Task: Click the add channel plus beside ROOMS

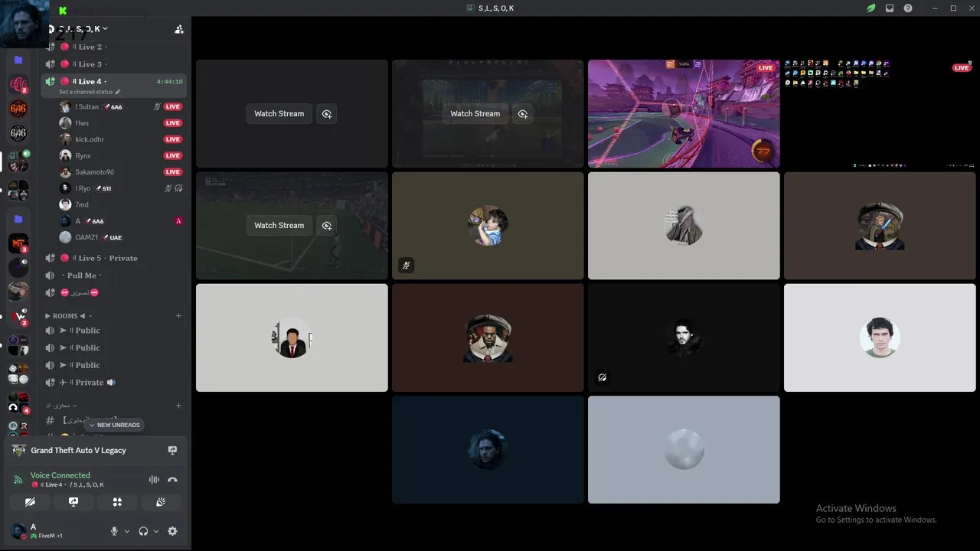Action: [178, 315]
